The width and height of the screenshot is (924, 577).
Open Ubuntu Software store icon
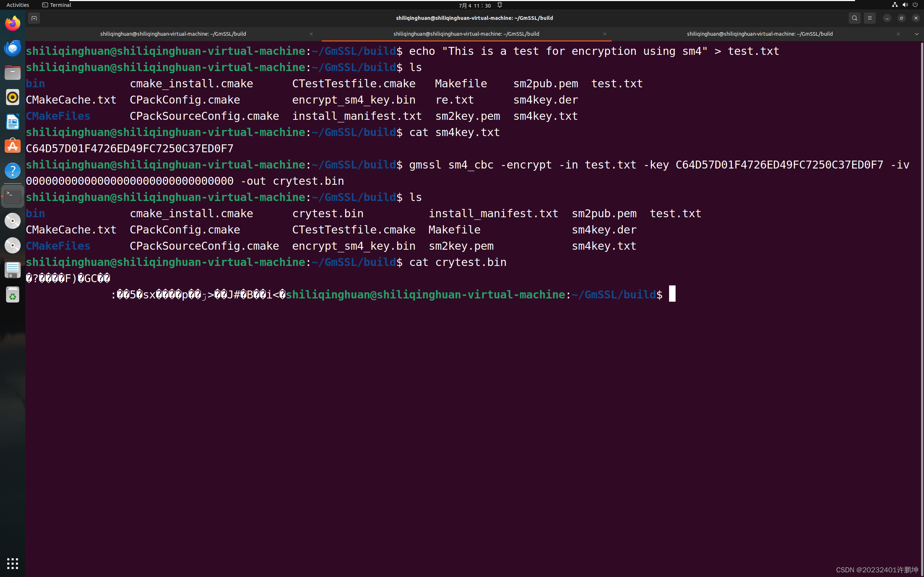pos(13,146)
